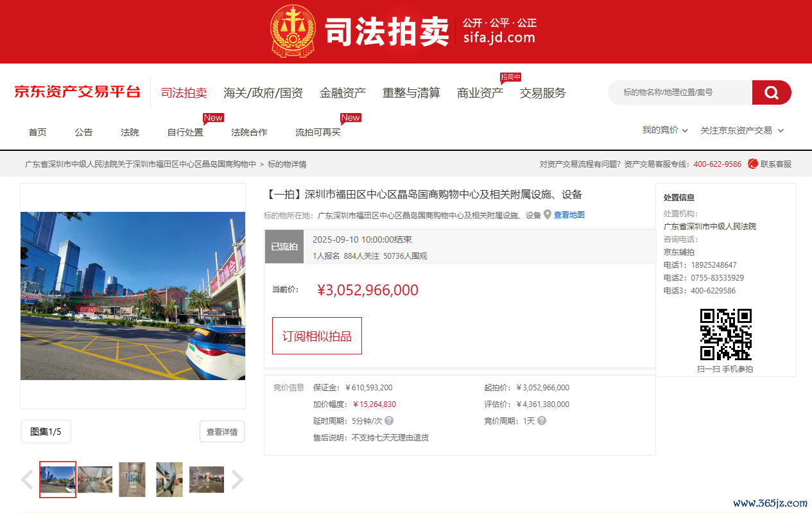Click the 标的物详情 breadcrumb text

pyautogui.click(x=287, y=164)
